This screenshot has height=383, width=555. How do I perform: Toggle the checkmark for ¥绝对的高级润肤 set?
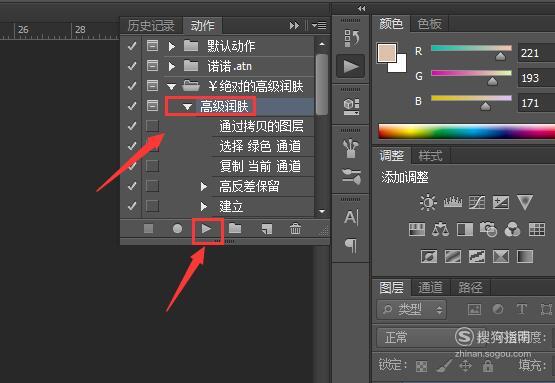[x=132, y=86]
